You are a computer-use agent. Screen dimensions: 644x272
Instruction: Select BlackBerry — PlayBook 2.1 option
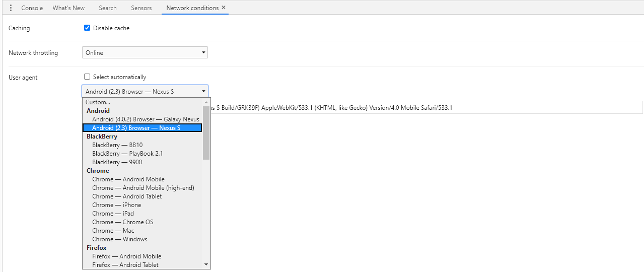142,154
